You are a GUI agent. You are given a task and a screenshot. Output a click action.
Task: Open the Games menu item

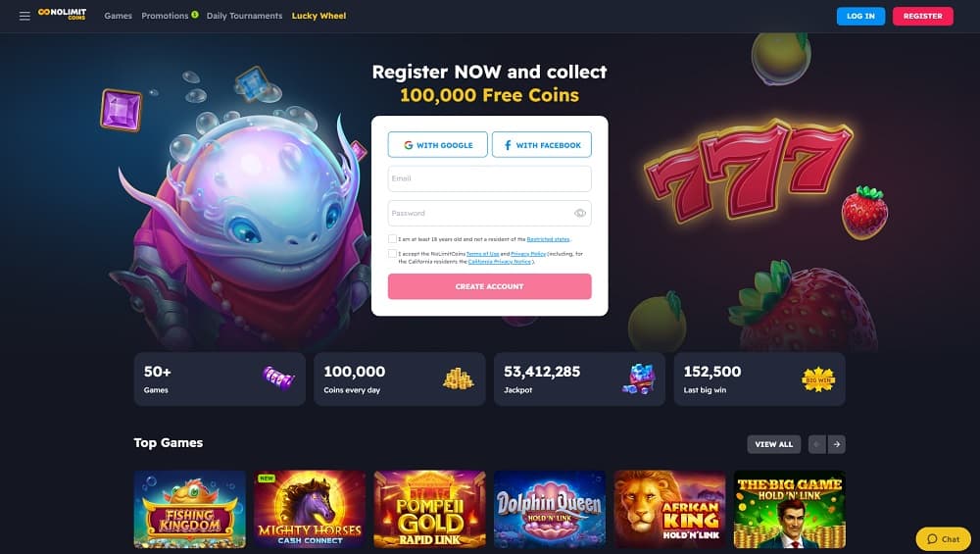pos(119,16)
